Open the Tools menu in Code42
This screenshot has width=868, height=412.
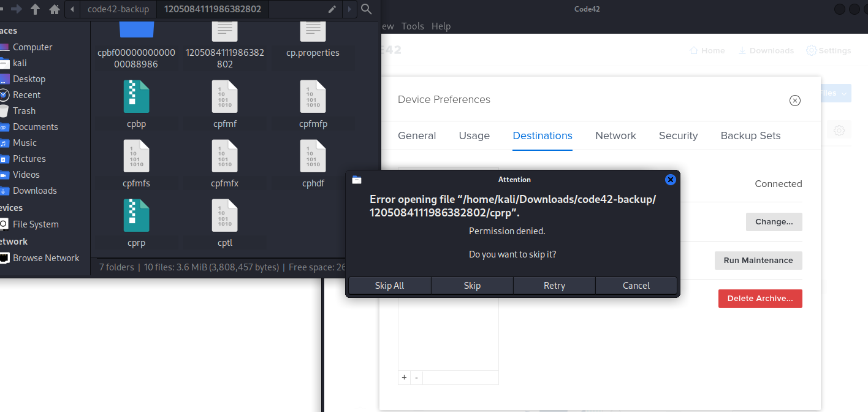pyautogui.click(x=413, y=26)
